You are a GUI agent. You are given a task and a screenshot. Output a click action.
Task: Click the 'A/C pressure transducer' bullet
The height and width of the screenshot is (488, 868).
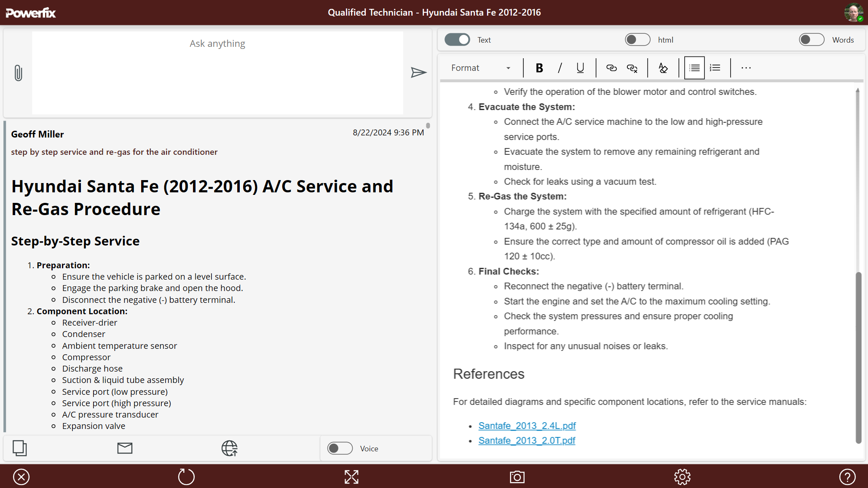[110, 415]
